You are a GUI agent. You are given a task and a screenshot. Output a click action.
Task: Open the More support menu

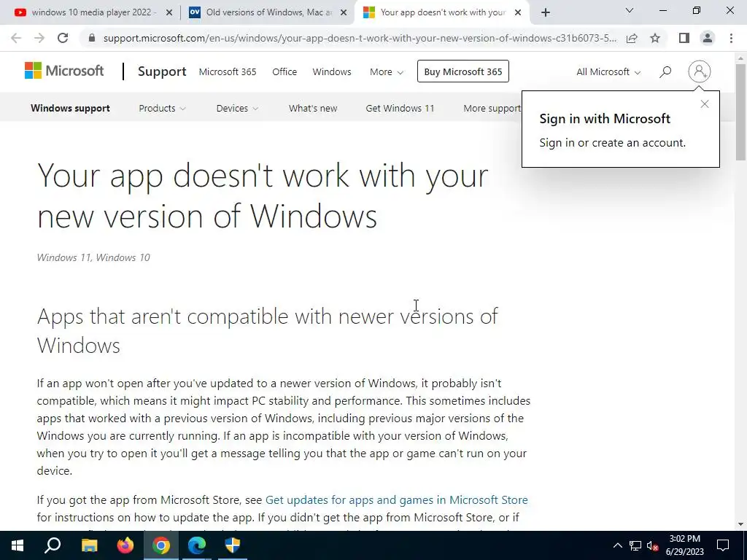click(x=492, y=108)
